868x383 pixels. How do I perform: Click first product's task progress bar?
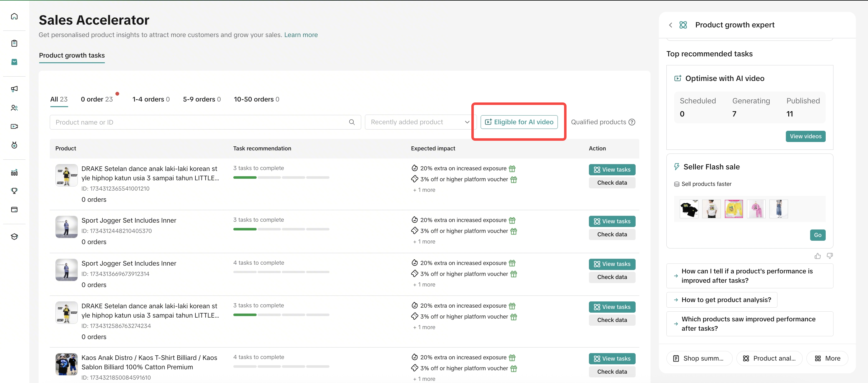point(281,178)
